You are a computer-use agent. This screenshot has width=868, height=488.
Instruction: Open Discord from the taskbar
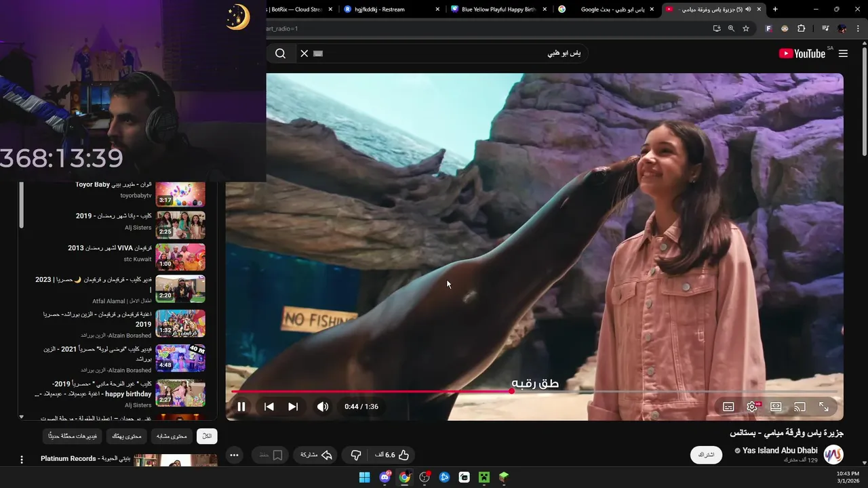point(385,477)
